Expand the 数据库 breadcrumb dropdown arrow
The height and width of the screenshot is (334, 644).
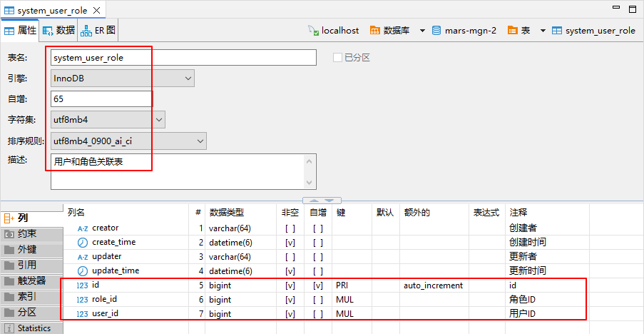click(x=422, y=31)
